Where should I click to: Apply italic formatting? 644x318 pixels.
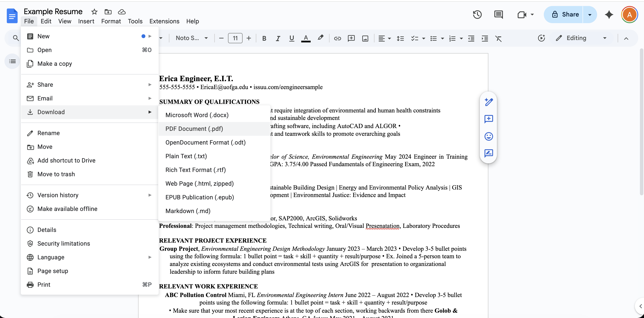coord(277,38)
